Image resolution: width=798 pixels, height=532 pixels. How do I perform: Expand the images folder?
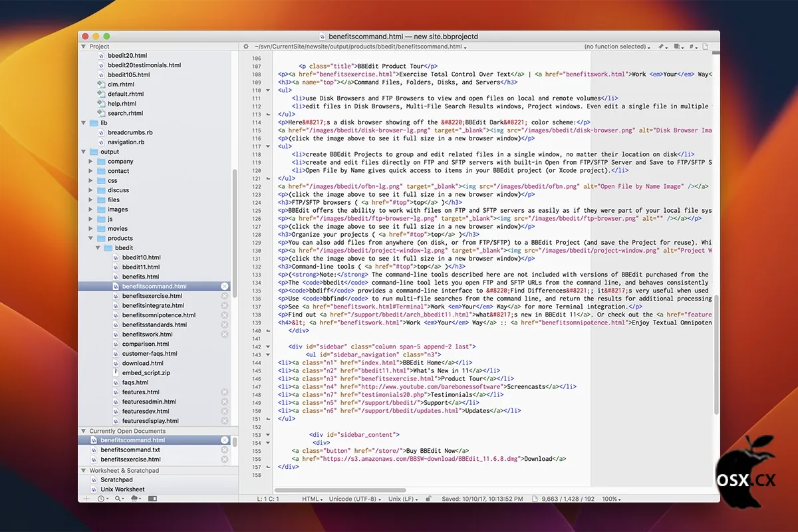[91, 209]
